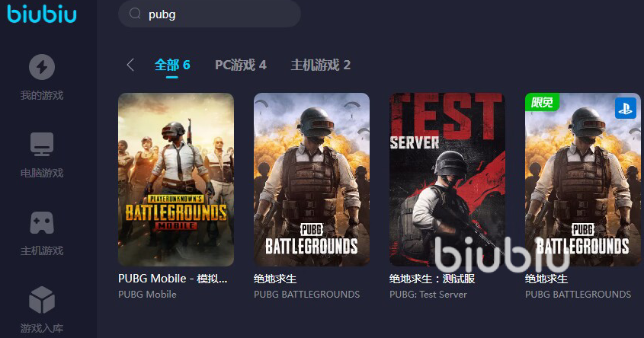Screen dimensions: 644x338
Task: Open the PC games monitor icon
Action: (x=42, y=144)
